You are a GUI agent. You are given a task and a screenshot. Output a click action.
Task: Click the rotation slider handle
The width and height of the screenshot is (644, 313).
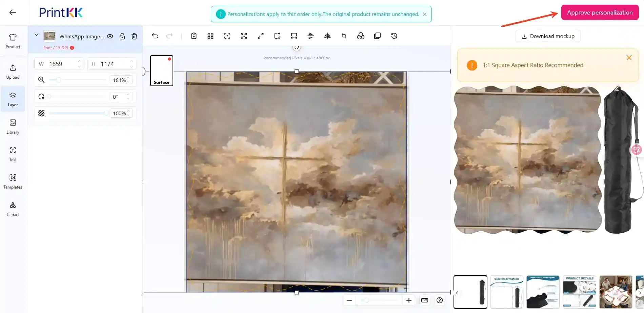click(49, 97)
